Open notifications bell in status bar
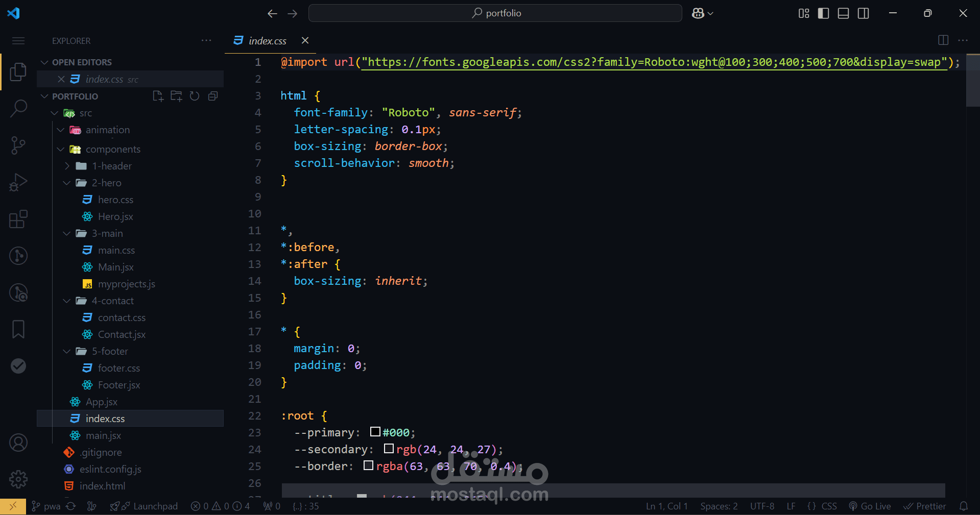The width and height of the screenshot is (980, 515). (964, 506)
